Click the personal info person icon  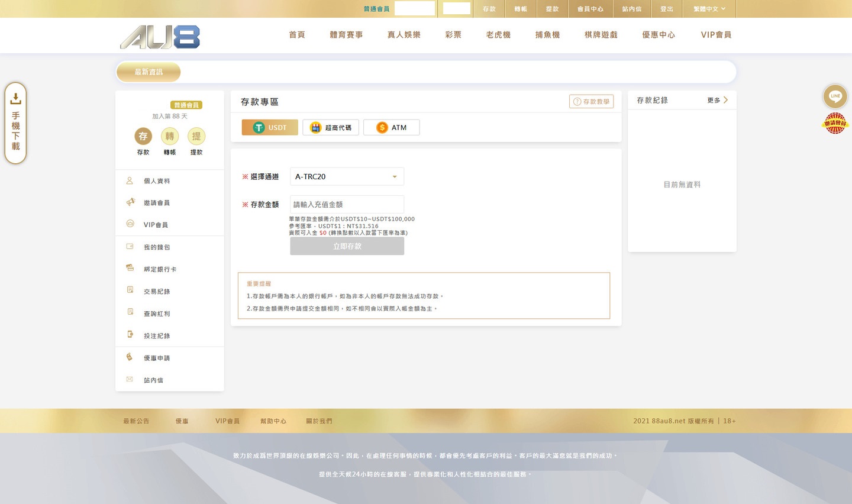coord(130,180)
